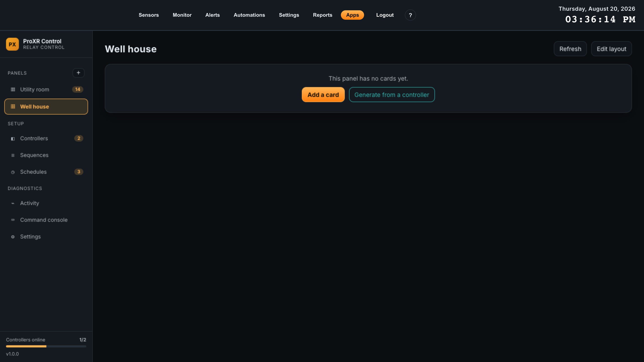Click the v1.0.0 version label
This screenshot has width=644, height=362.
[x=12, y=354]
